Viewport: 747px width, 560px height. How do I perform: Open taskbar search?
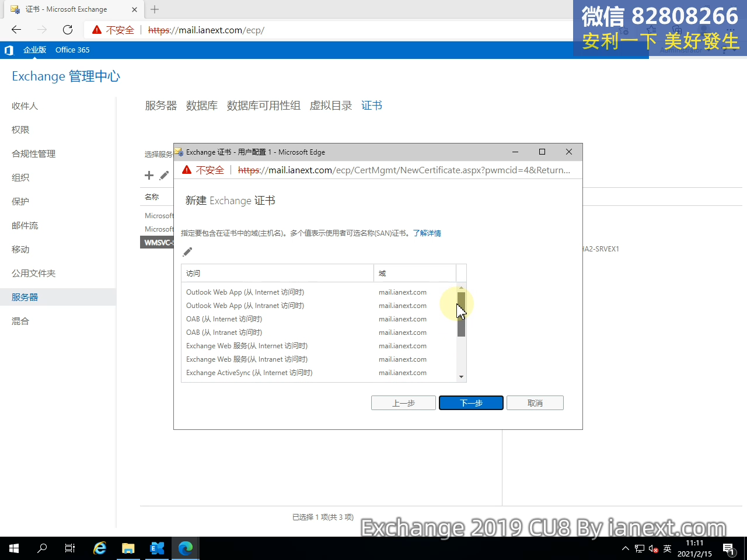pyautogui.click(x=42, y=548)
